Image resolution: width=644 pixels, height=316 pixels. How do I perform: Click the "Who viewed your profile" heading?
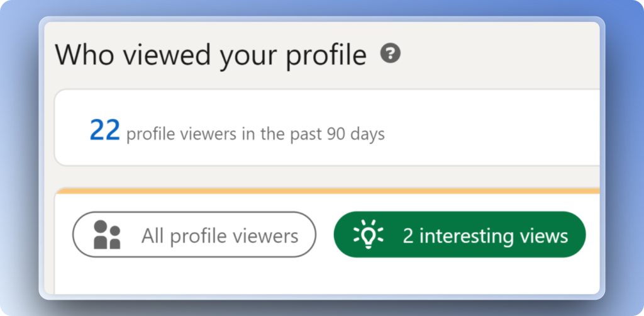(x=211, y=55)
